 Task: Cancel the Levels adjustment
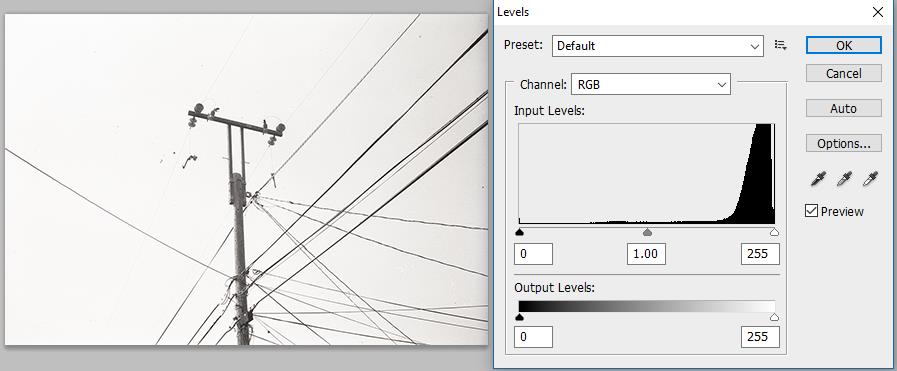pos(844,73)
